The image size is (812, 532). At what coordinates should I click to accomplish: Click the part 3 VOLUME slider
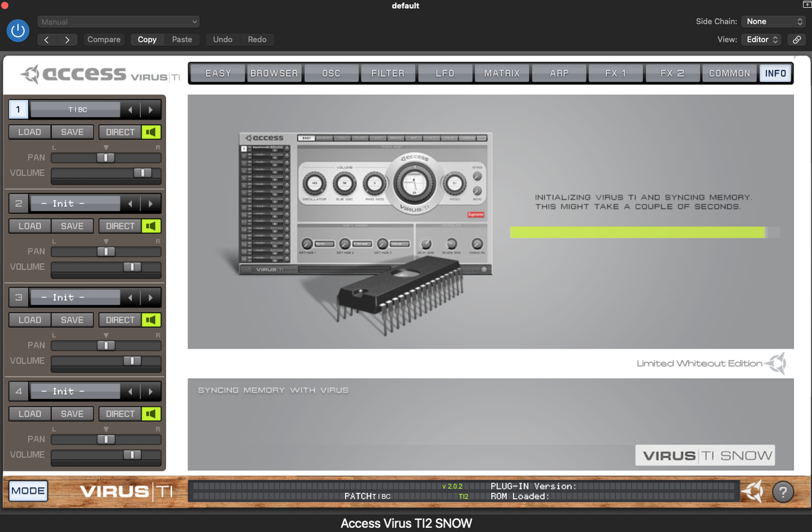(x=106, y=361)
